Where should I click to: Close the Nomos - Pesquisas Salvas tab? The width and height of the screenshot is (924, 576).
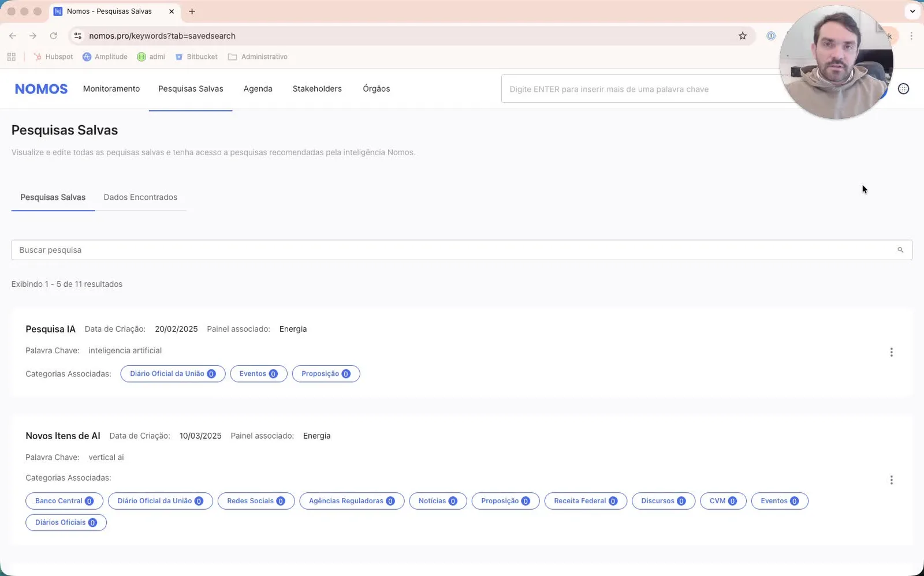click(x=172, y=12)
